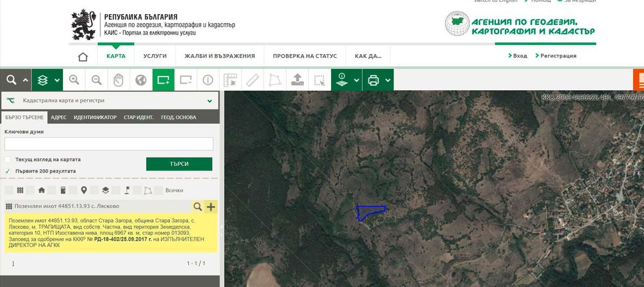Screen dimensions: 644x287
Task: Click the location pin filter icon
Action: [x=84, y=190]
